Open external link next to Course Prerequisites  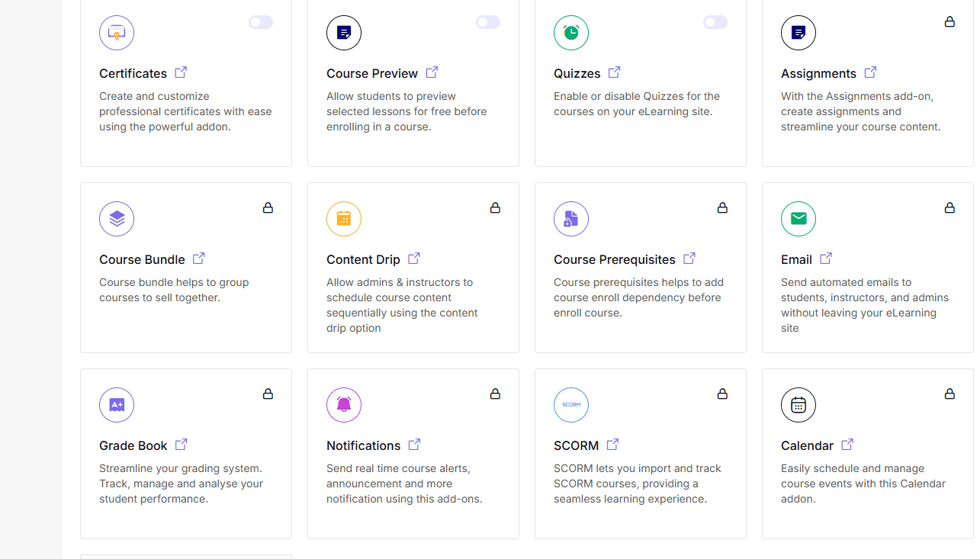(x=689, y=259)
